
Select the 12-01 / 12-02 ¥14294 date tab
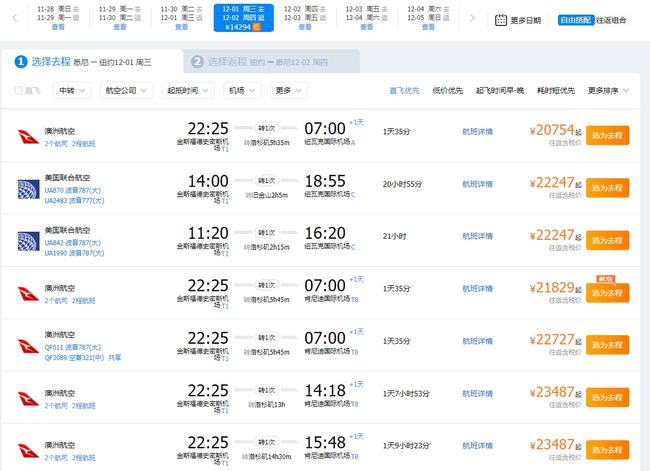[x=243, y=18]
